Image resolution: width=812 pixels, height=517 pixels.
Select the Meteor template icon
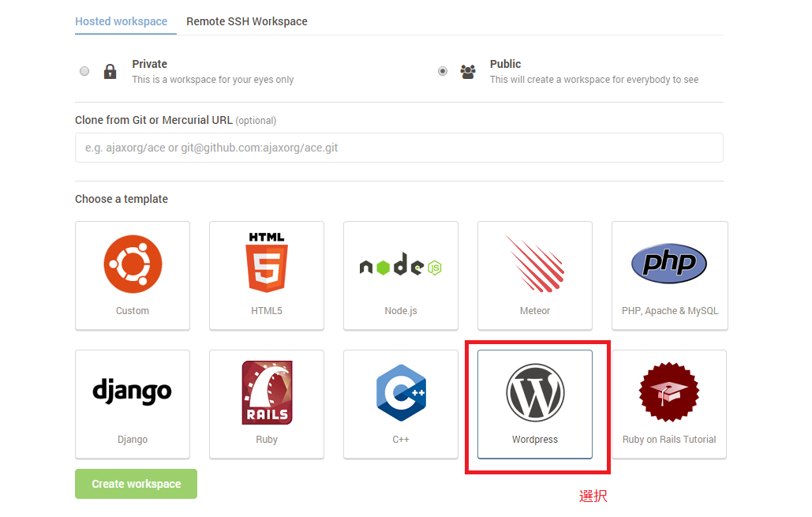[535, 264]
